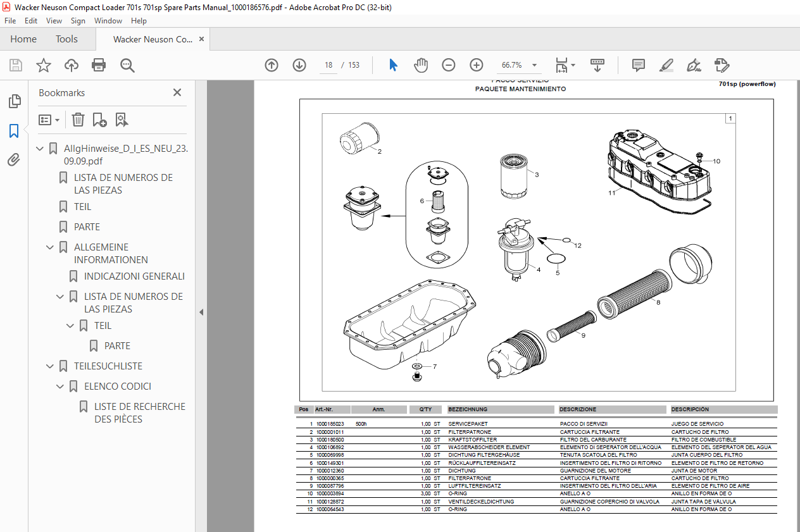Select the top-level PARTE bookmark
This screenshot has width=800, height=532.
pos(87,227)
